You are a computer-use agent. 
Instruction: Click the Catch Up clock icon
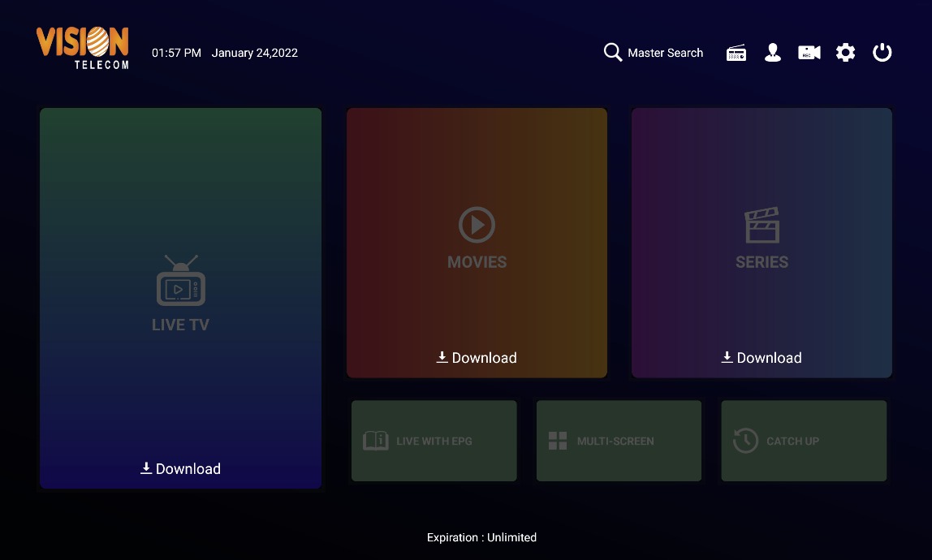click(745, 441)
